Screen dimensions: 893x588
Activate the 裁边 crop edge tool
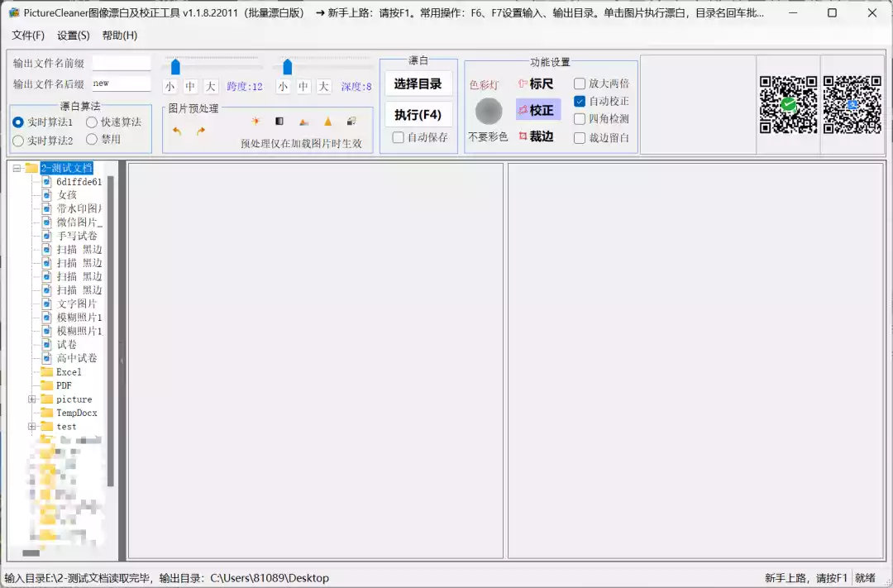tap(537, 136)
